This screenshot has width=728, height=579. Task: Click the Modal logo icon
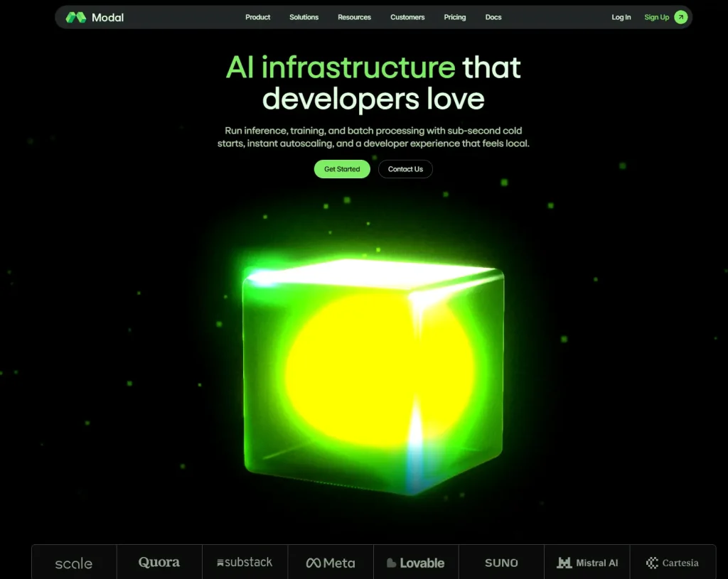click(75, 16)
